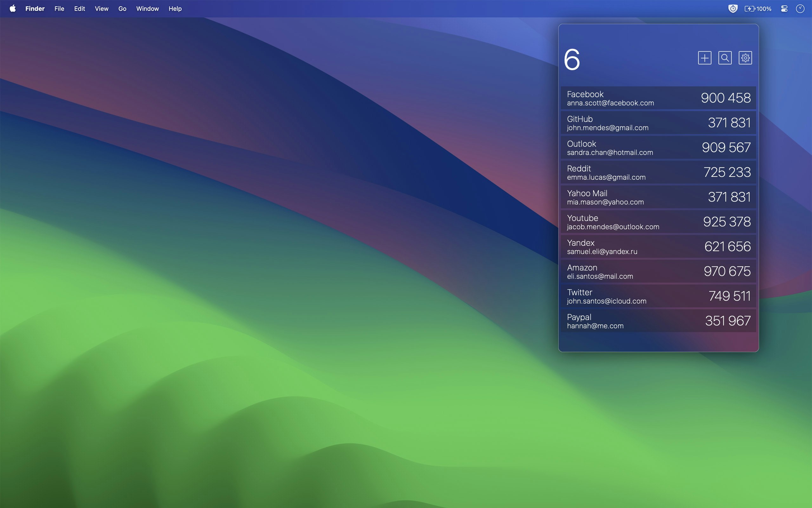812x508 pixels.
Task: Open the Go menu
Action: click(122, 9)
